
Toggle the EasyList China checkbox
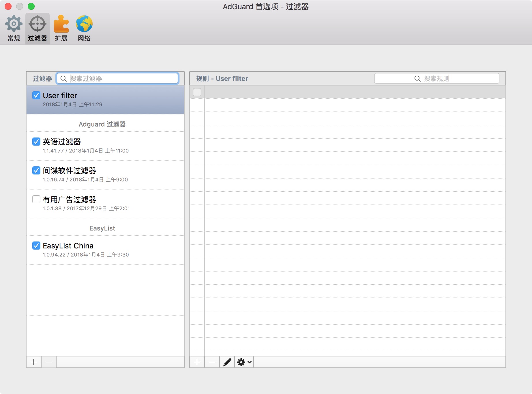tap(36, 246)
